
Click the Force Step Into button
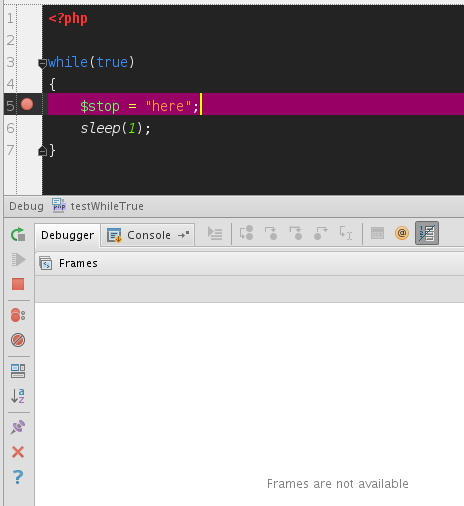point(296,233)
